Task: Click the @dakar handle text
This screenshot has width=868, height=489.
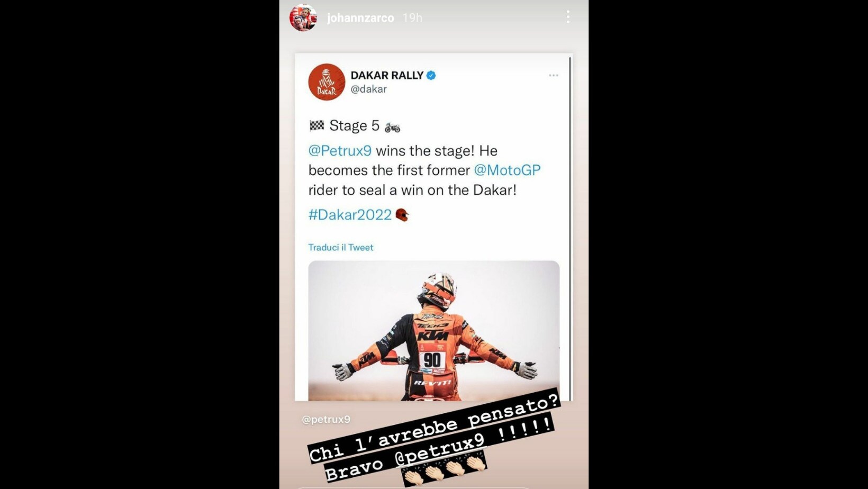Action: (x=368, y=89)
